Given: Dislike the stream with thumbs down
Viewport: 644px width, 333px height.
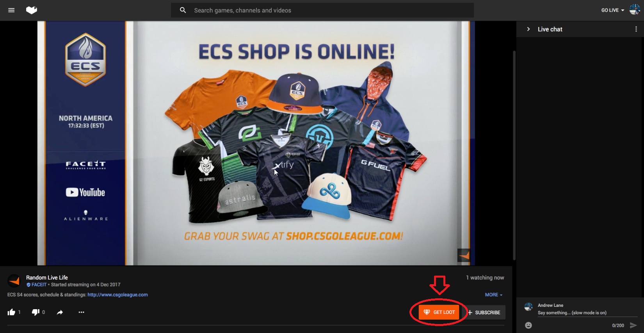Looking at the screenshot, I should 36,312.
